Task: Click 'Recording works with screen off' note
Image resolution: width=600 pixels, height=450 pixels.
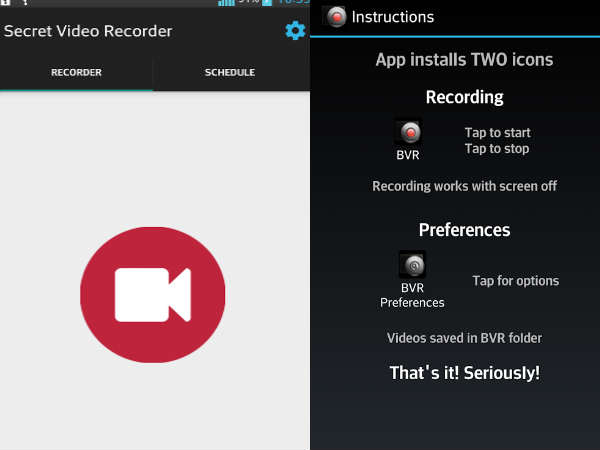Action: coord(464,186)
